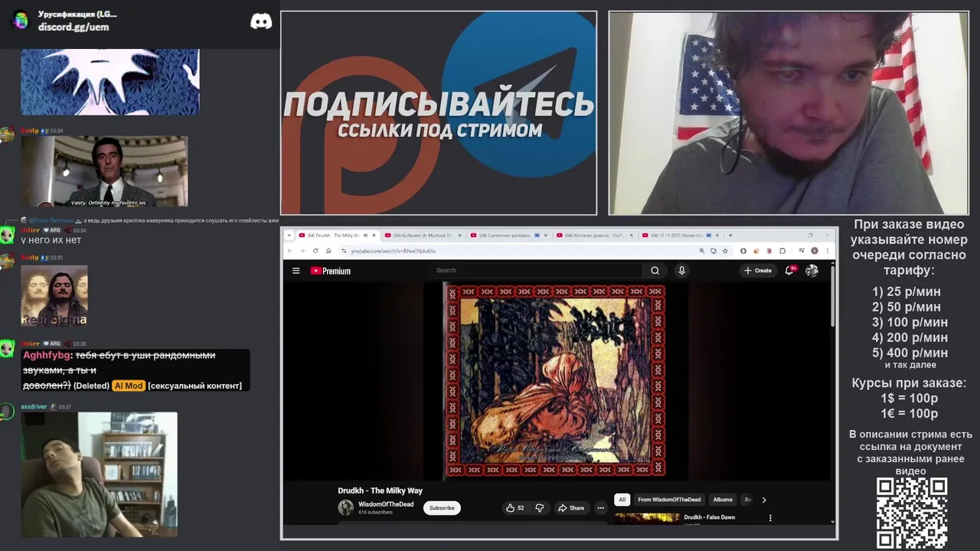Click the Discord server avatar icon
This screenshot has height=551, width=980.
pyautogui.click(x=21, y=20)
